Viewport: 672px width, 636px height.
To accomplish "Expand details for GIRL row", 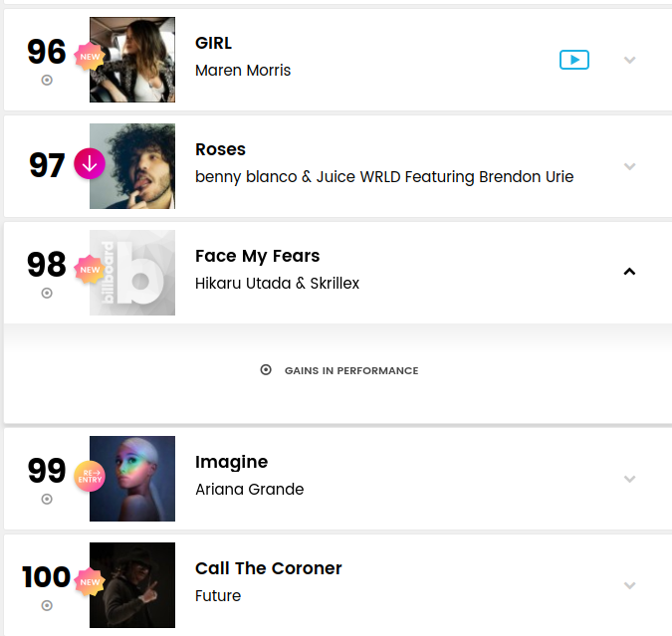I will point(629,60).
